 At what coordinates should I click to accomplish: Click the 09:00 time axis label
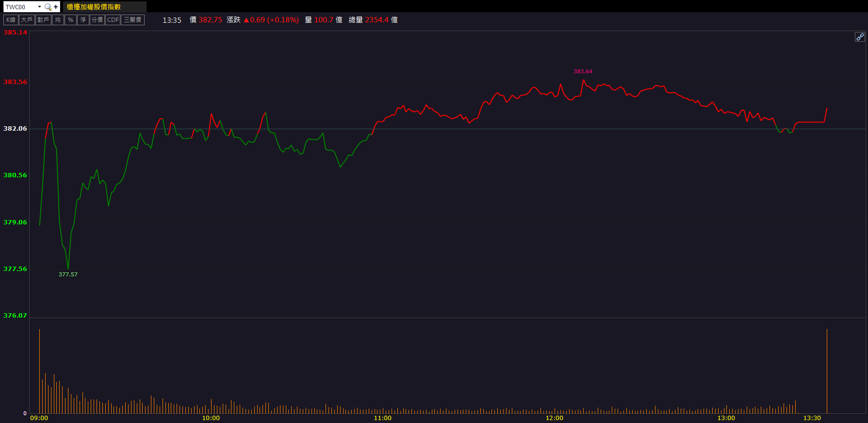click(x=39, y=418)
